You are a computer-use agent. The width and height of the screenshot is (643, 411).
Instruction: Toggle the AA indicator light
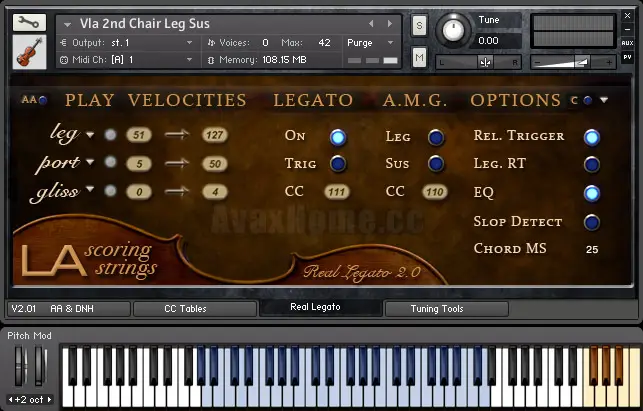42,100
